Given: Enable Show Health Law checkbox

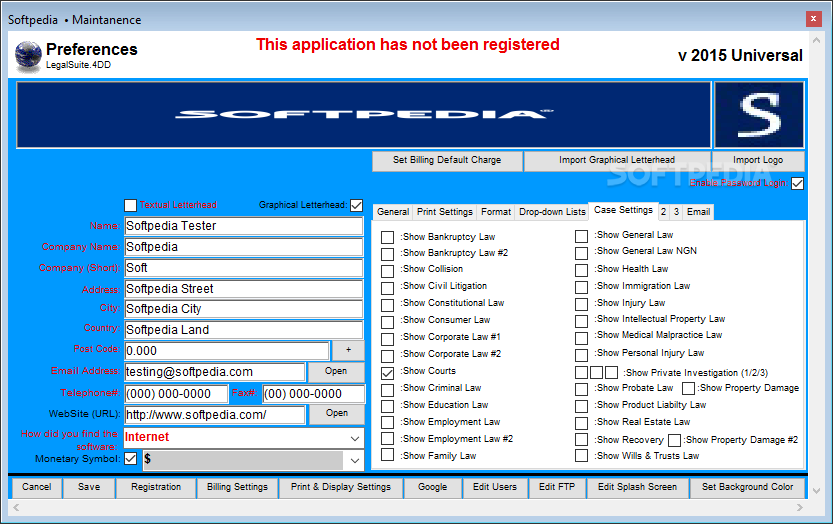Looking at the screenshot, I should (581, 270).
